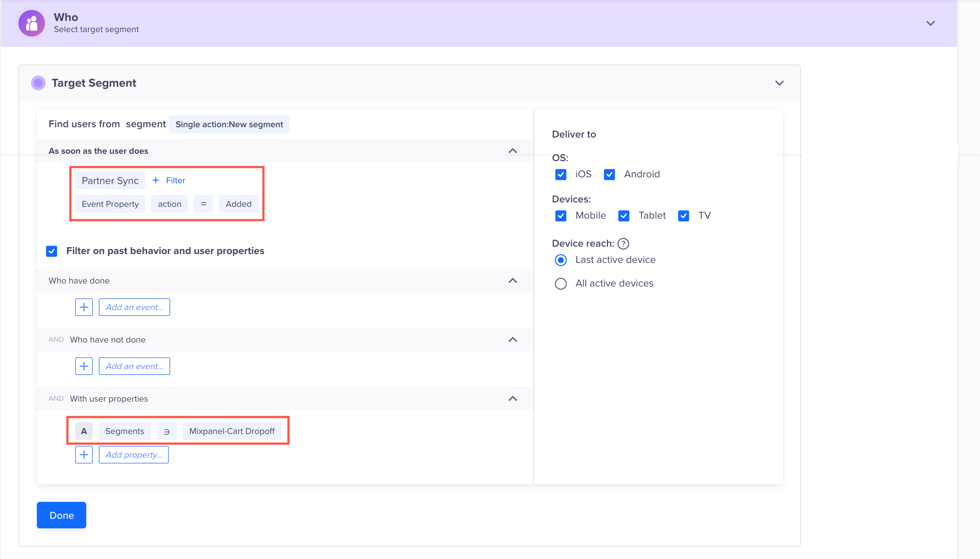
Task: Collapse the Who have done section
Action: point(513,281)
